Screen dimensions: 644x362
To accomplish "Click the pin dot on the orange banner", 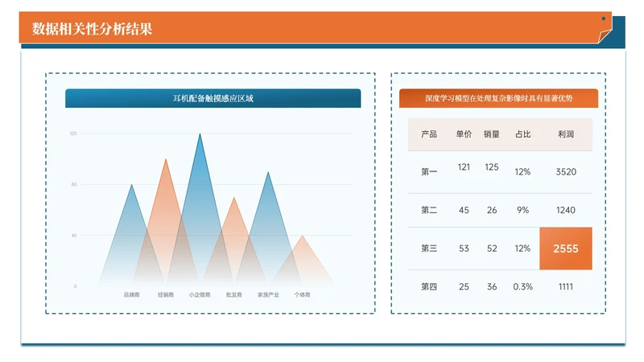I will tap(604, 18).
